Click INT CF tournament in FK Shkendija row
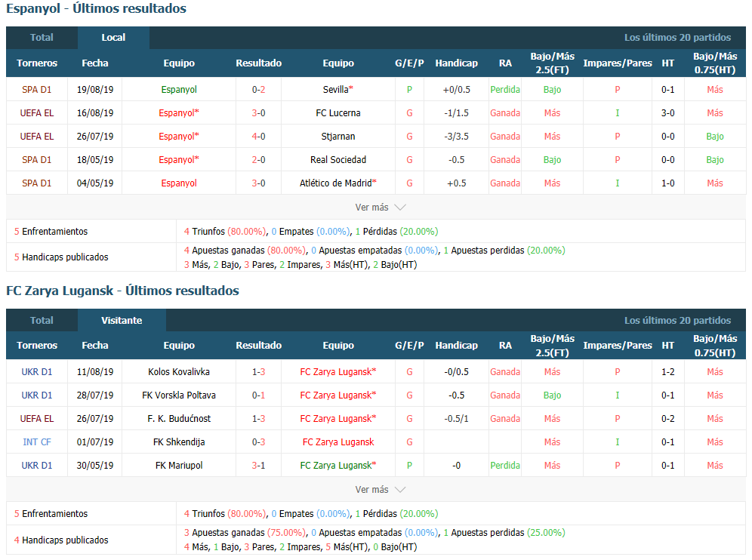Viewport: 752px width, 560px height. pos(36,442)
